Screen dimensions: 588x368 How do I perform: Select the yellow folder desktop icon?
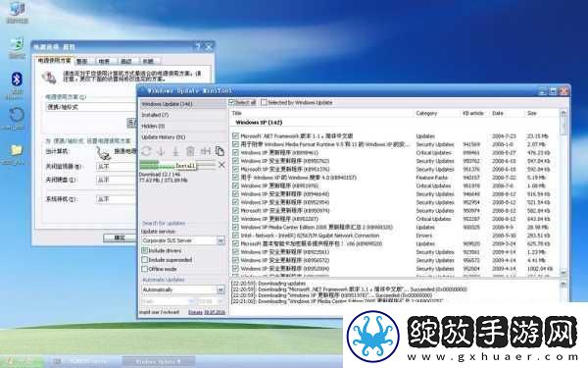[16, 150]
